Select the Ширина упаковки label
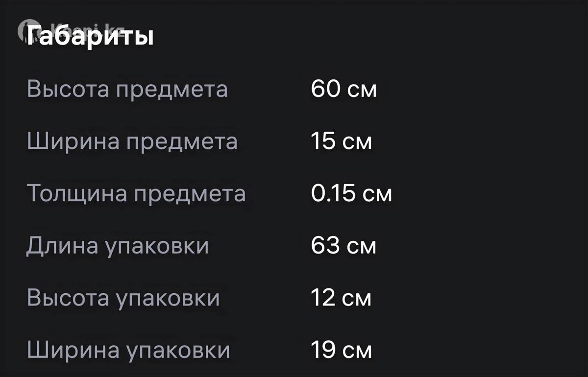The width and height of the screenshot is (588, 377). [x=128, y=351]
